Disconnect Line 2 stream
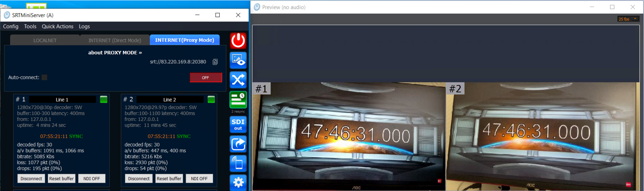The width and height of the screenshot is (644, 191). (x=139, y=178)
